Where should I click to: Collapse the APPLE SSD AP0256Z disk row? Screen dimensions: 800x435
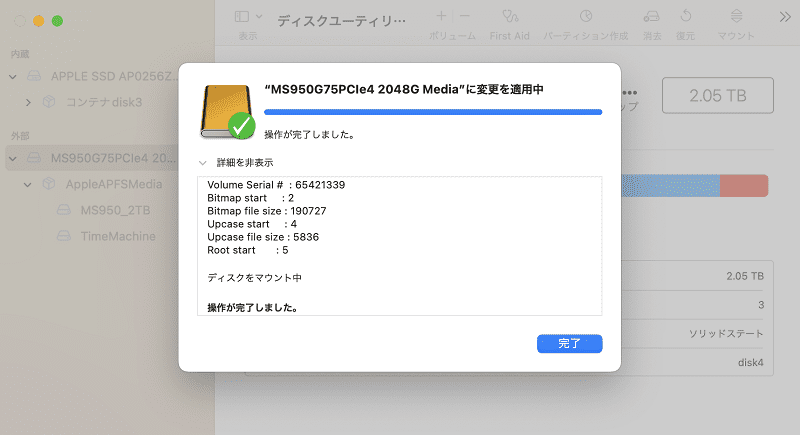(x=13, y=77)
